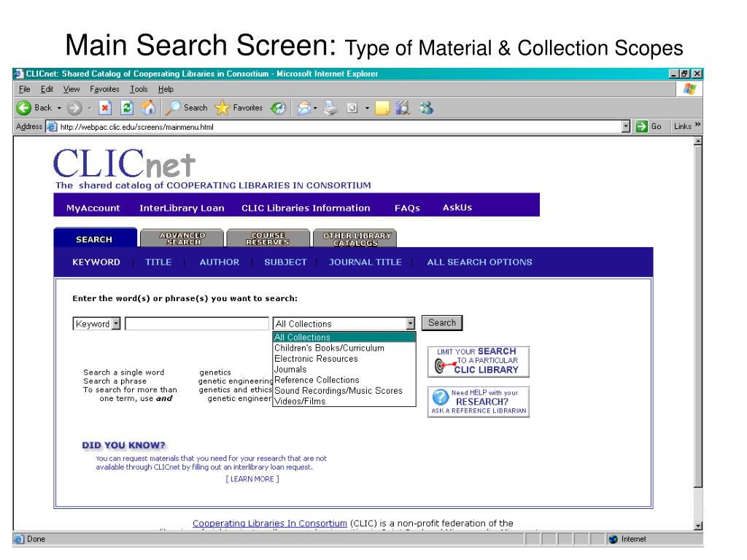Click the IE icon in title bar
Screen dimensions: 747x560
point(18,74)
